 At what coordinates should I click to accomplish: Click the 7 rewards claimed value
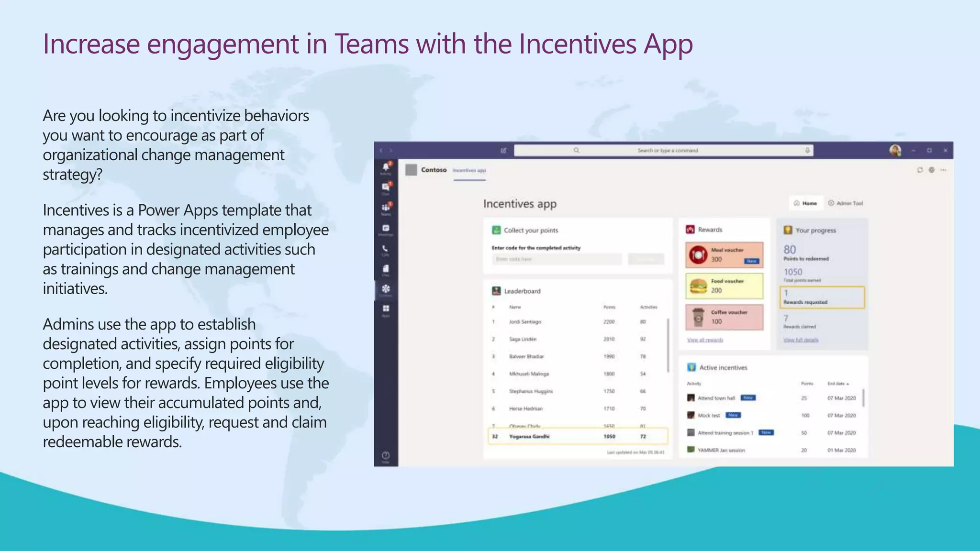pos(786,318)
